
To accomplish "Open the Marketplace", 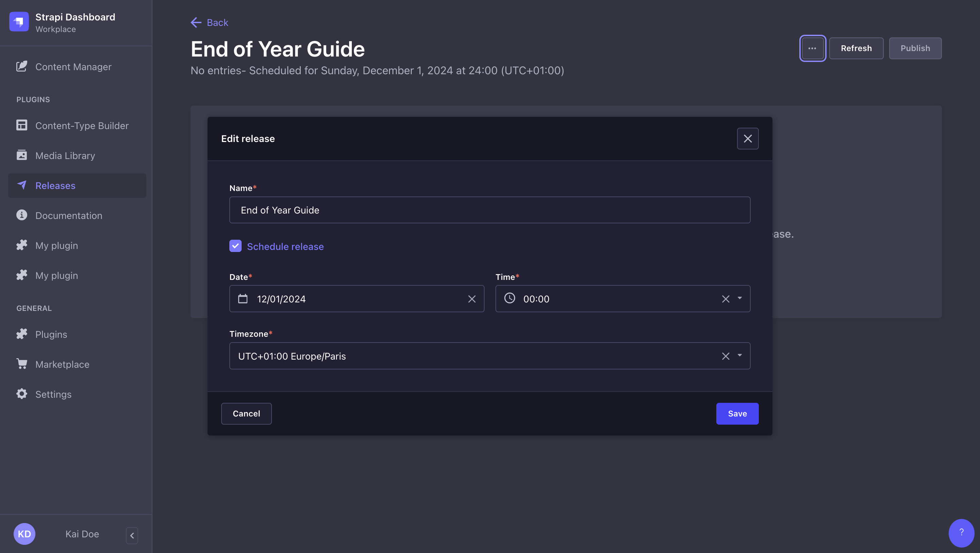I will point(62,364).
